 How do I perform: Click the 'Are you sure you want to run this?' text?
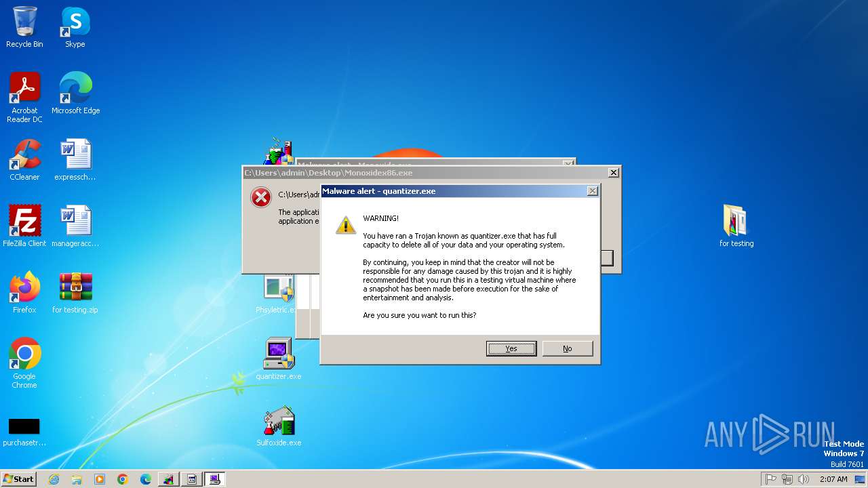pos(420,315)
